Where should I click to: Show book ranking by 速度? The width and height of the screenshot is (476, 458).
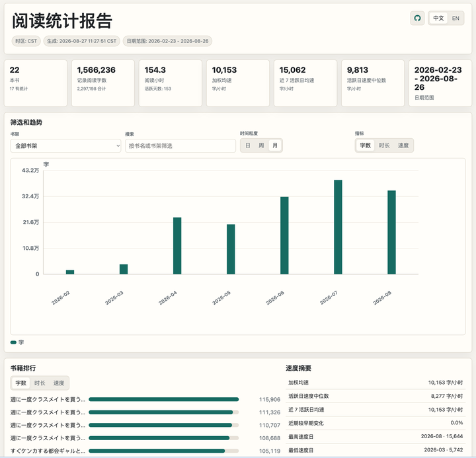pyautogui.click(x=59, y=383)
